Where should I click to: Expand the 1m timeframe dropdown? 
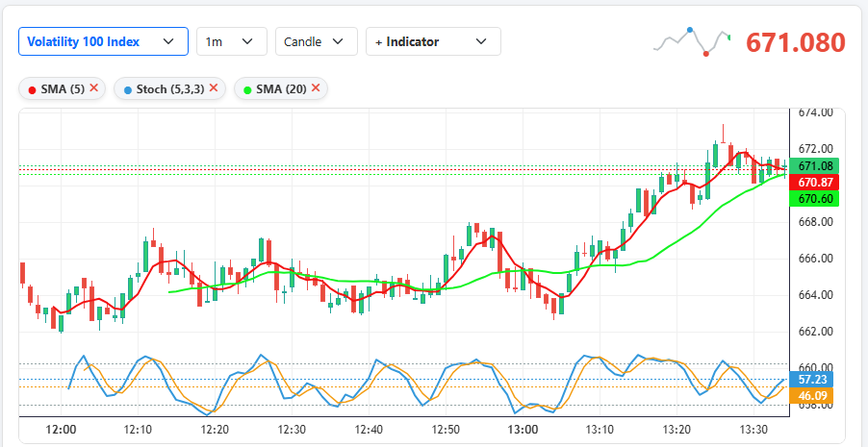[x=231, y=41]
